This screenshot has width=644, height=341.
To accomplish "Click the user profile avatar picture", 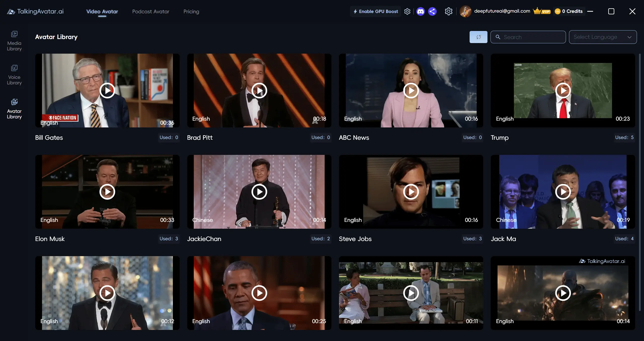I will click(x=465, y=11).
